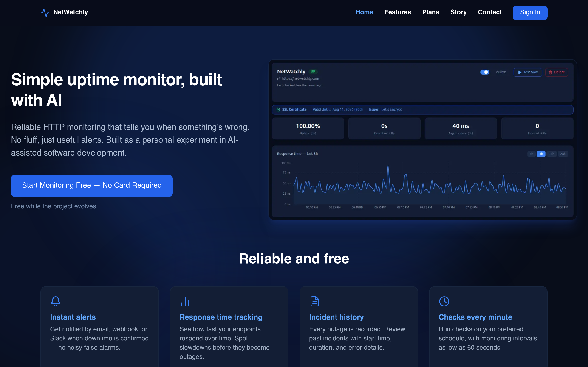Image resolution: width=588 pixels, height=367 pixels.
Task: Open the Features nav item
Action: (x=398, y=12)
